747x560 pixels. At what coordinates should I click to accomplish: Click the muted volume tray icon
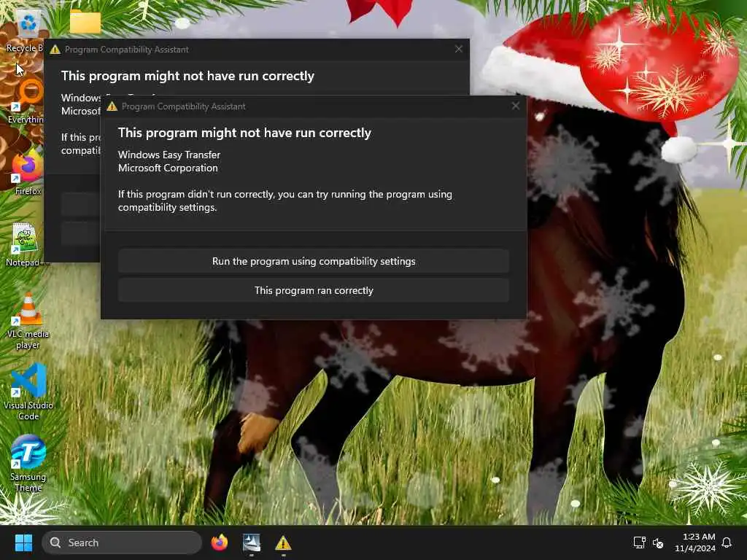(658, 542)
